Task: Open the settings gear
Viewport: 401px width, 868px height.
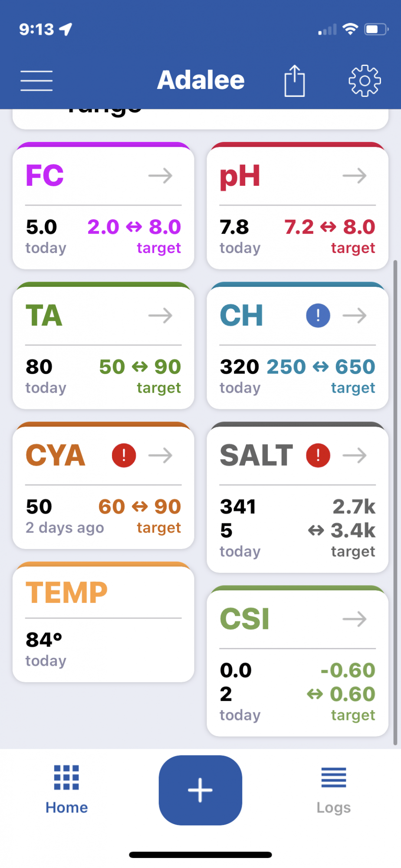Action: (365, 81)
